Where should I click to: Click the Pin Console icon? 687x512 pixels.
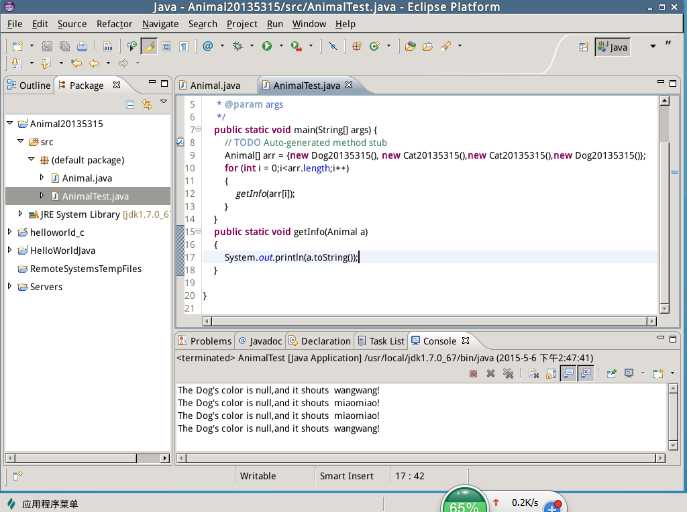coord(612,374)
